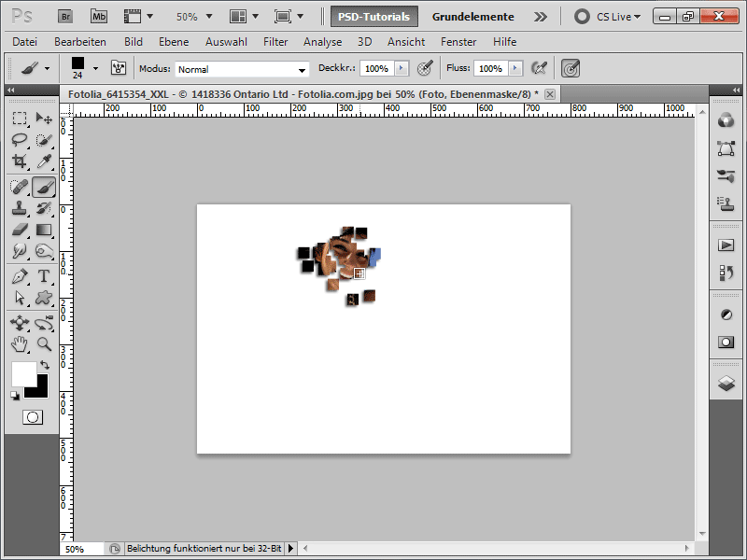747x560 pixels.
Task: Open the Ebene menu
Action: (174, 42)
